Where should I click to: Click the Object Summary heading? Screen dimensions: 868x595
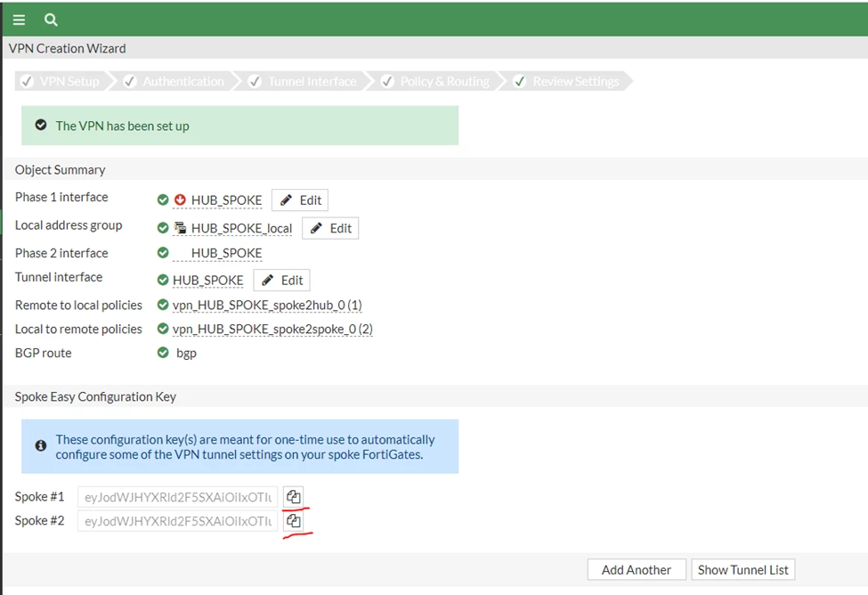point(60,169)
